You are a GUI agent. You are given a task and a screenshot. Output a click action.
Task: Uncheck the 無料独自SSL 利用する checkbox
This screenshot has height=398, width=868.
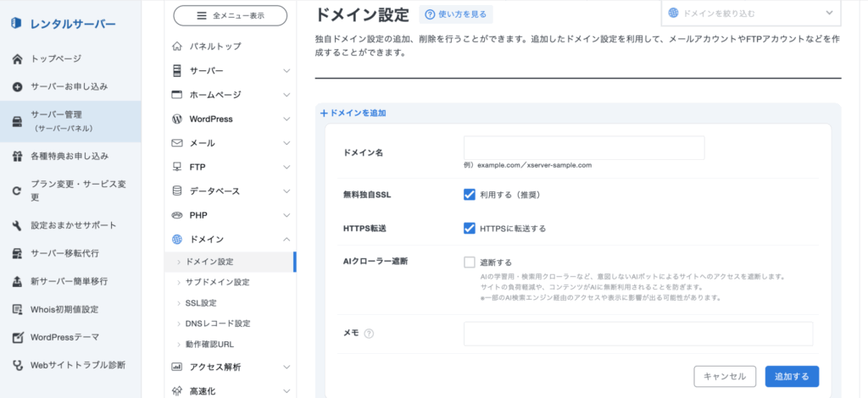click(470, 194)
